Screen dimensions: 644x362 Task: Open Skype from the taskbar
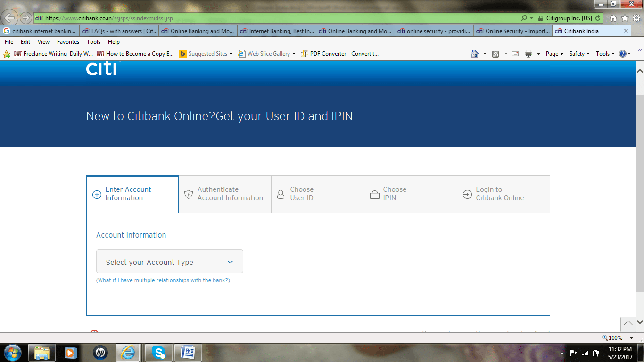click(158, 353)
